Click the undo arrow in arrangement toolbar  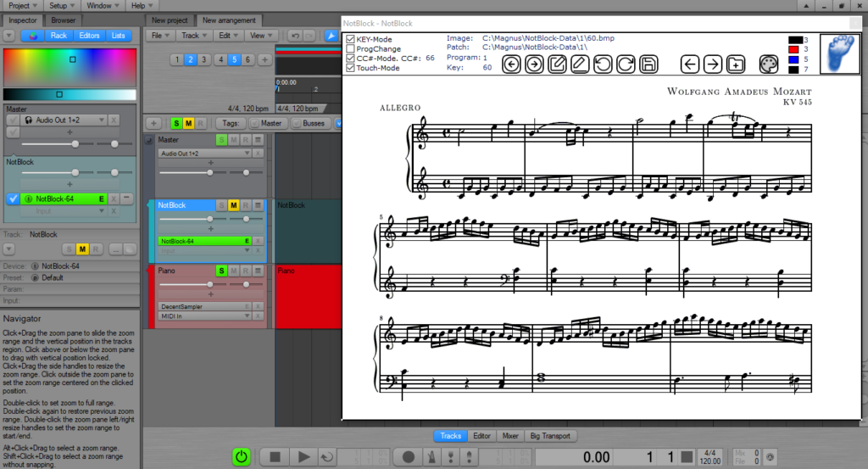(296, 36)
